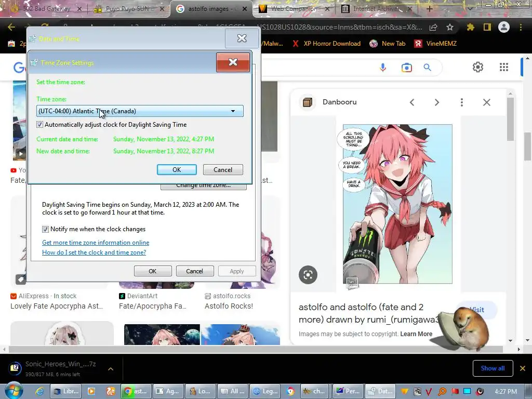Screen dimensions: 532x399
Task: Click the page vertical scrollbar thumb
Action: click(x=528, y=147)
